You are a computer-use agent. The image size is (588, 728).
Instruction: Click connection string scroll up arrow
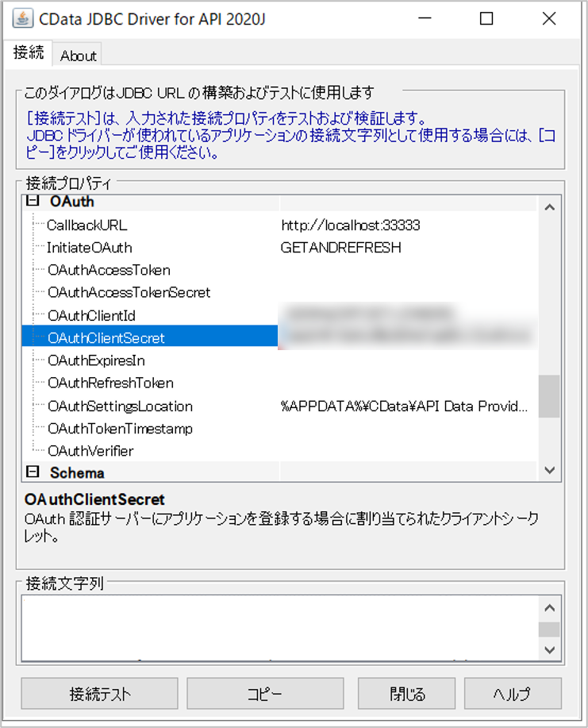pos(549,608)
